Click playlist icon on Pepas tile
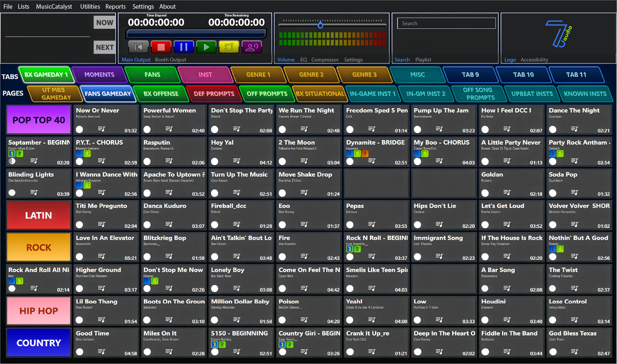Viewport: 617px width, 364px height. pos(372,224)
